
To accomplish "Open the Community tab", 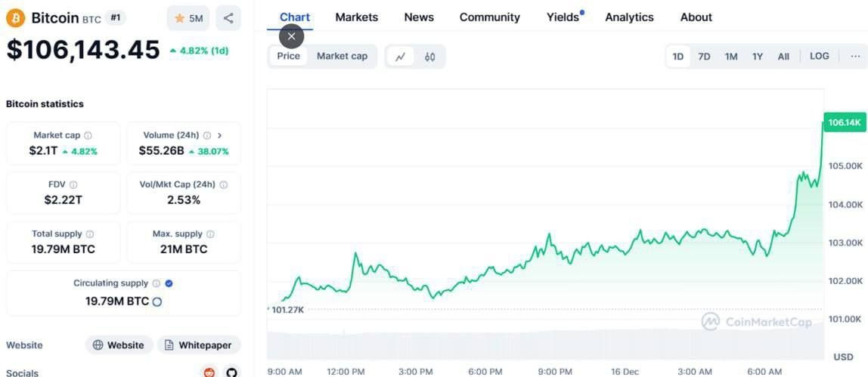I will point(490,17).
